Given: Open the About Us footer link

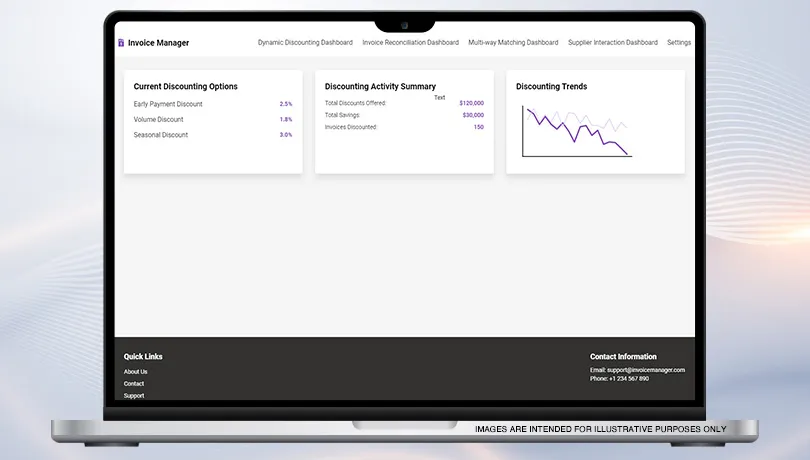Looking at the screenshot, I should pyautogui.click(x=135, y=372).
